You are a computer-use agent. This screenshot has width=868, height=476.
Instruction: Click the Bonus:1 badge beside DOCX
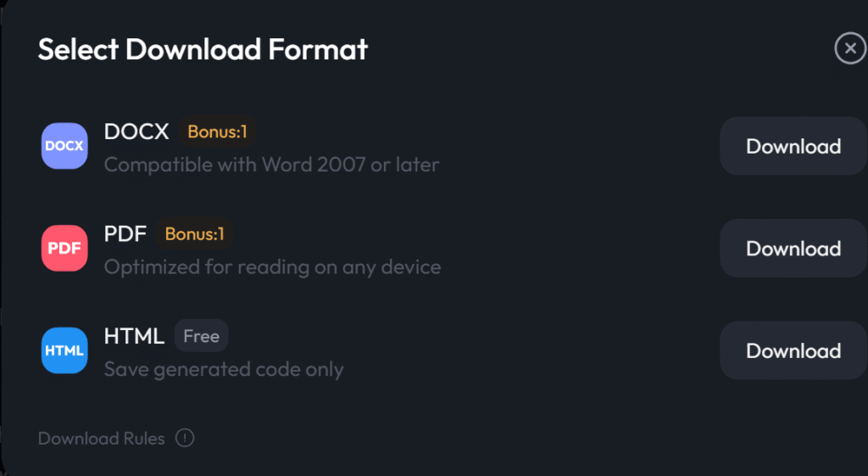[x=217, y=132]
